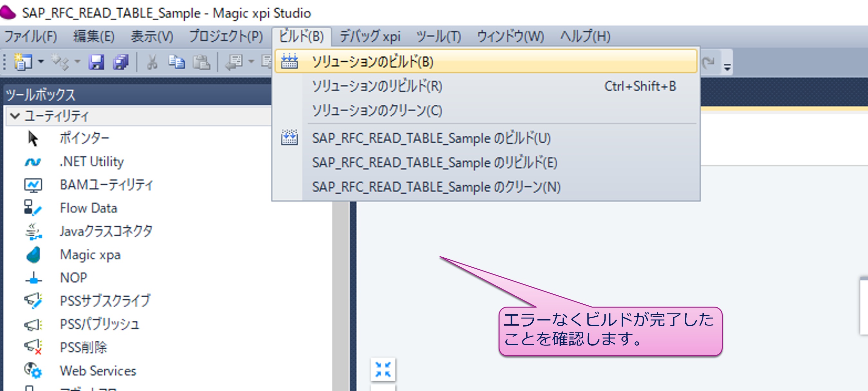Image resolution: width=868 pixels, height=391 pixels.
Task: Select the Flow Data icon
Action: coord(33,208)
